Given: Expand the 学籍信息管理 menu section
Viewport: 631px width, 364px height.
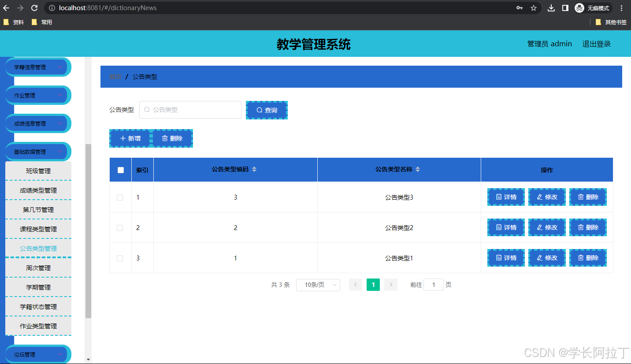Looking at the screenshot, I should pos(38,67).
